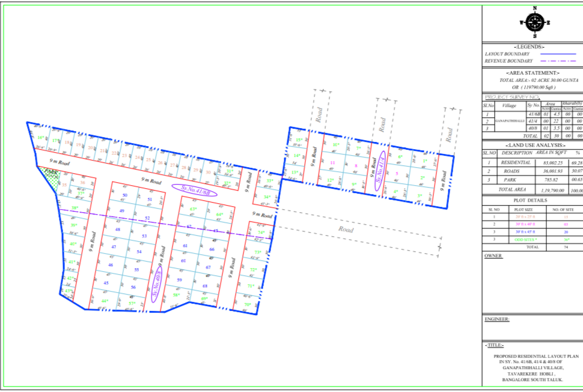Click the "30' ft x 45' ft" plot size
The width and height of the screenshot is (583, 392).
pos(525,231)
